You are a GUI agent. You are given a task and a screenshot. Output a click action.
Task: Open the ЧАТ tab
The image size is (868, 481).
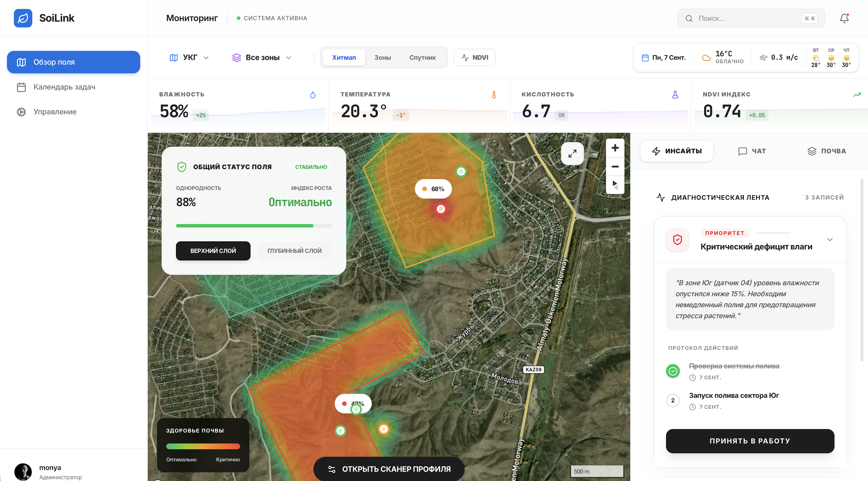pyautogui.click(x=752, y=151)
